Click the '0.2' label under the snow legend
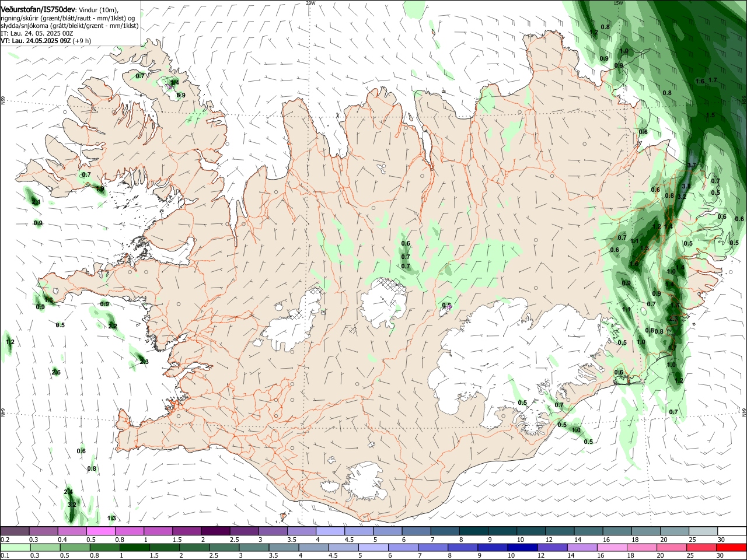This screenshot has width=747, height=560. click(x=4, y=540)
